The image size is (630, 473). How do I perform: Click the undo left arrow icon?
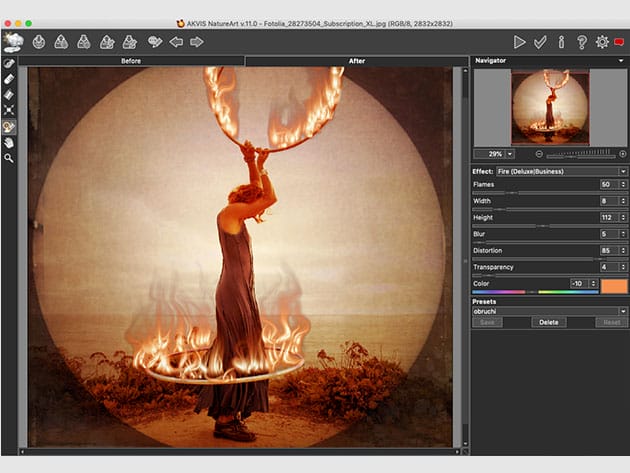click(x=176, y=42)
